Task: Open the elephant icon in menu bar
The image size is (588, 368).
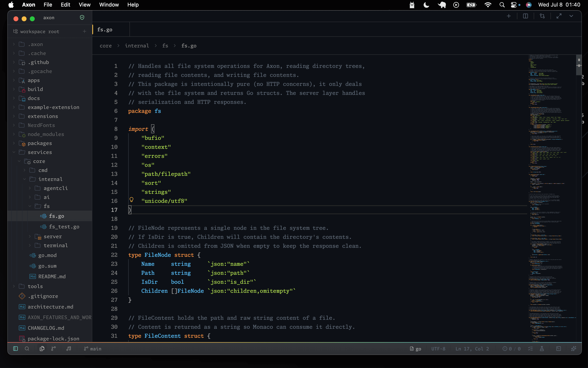Action: tap(442, 5)
